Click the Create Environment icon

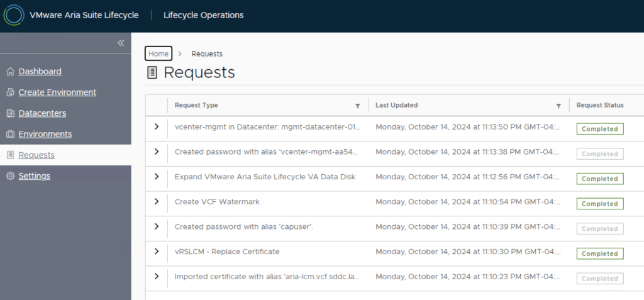(10, 92)
